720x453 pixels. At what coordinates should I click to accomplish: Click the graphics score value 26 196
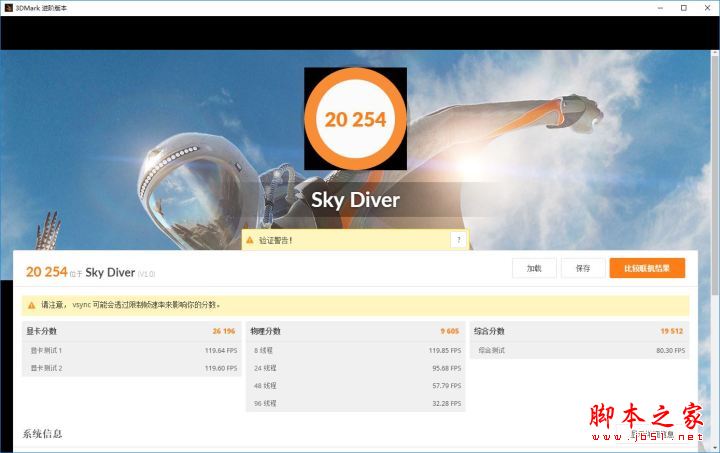tap(224, 331)
